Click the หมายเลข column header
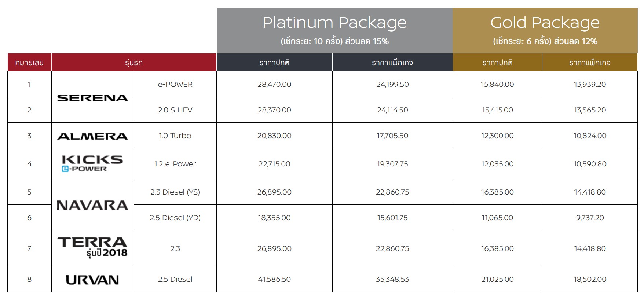The height and width of the screenshot is (299, 644). coord(29,63)
